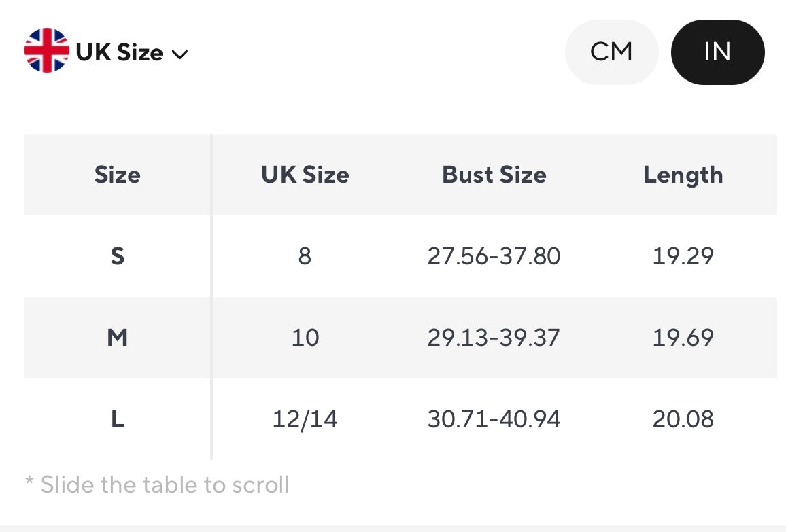Expand the UK Size chevron arrow
Screen dimensions: 786x532
(180, 54)
